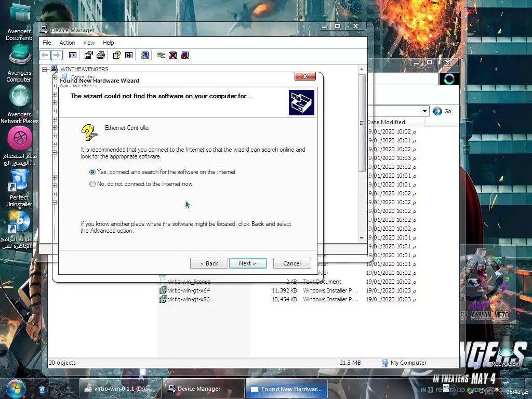
Task: Toggle the Show/Hide Console Tree icon
Action: (x=73, y=55)
